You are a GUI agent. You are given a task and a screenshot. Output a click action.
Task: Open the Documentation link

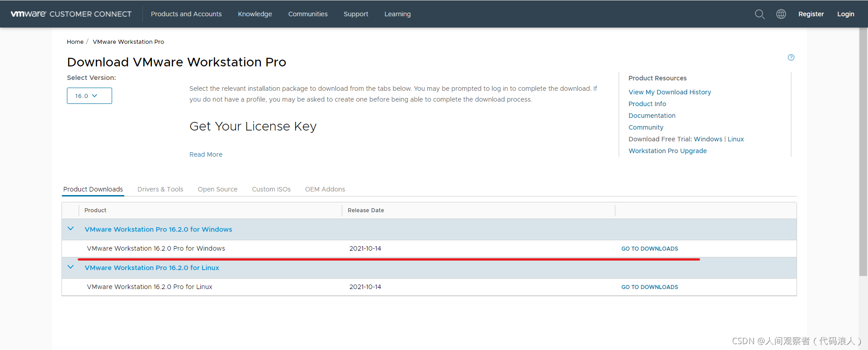point(652,116)
